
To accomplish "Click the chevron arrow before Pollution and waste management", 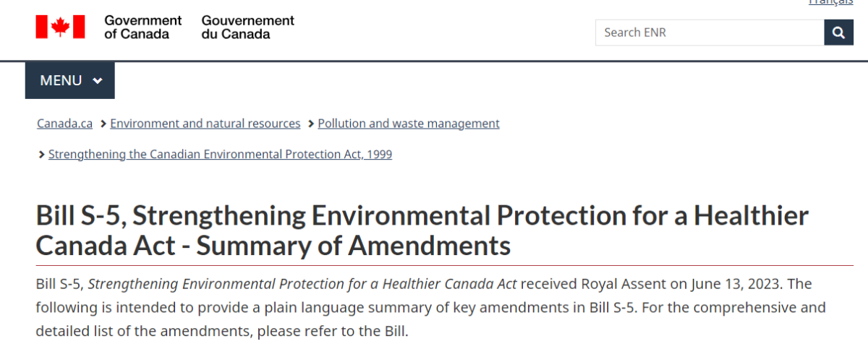I will [311, 124].
